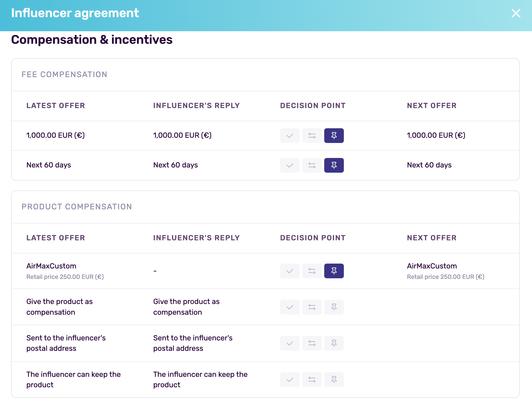Image resolution: width=532 pixels, height=409 pixels.
Task: Accept influencer can keep the product
Action: [290, 380]
